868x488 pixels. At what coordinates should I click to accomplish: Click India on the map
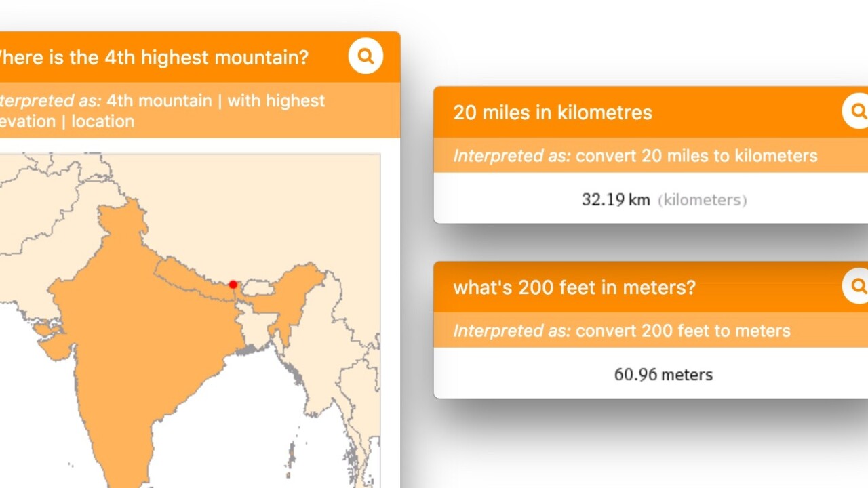(x=136, y=325)
